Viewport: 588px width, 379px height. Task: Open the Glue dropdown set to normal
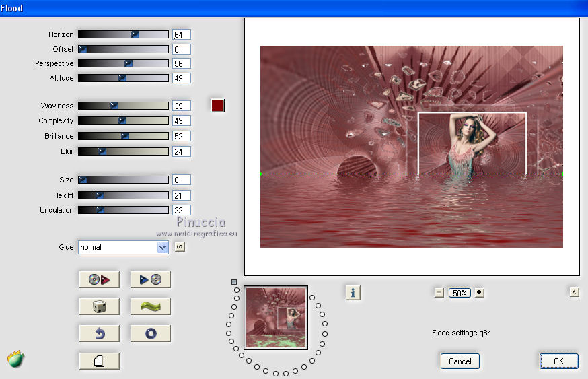tap(123, 247)
